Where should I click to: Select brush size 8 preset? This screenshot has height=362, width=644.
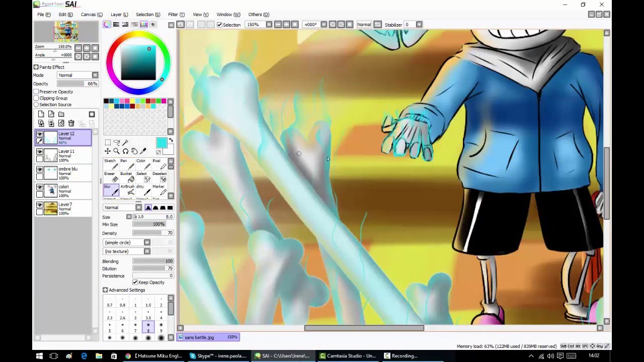coord(148,328)
